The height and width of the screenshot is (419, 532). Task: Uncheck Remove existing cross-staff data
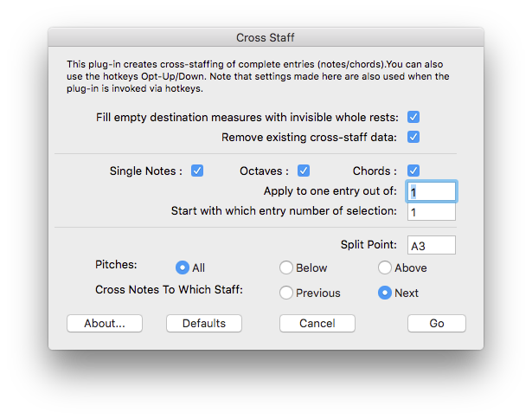[413, 137]
